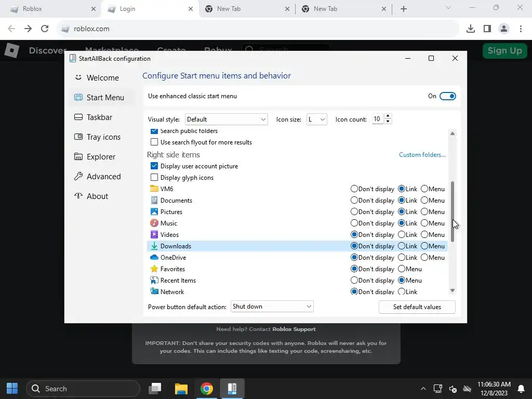Open Task View on the taskbar
This screenshot has height=399, width=532.
(155, 389)
